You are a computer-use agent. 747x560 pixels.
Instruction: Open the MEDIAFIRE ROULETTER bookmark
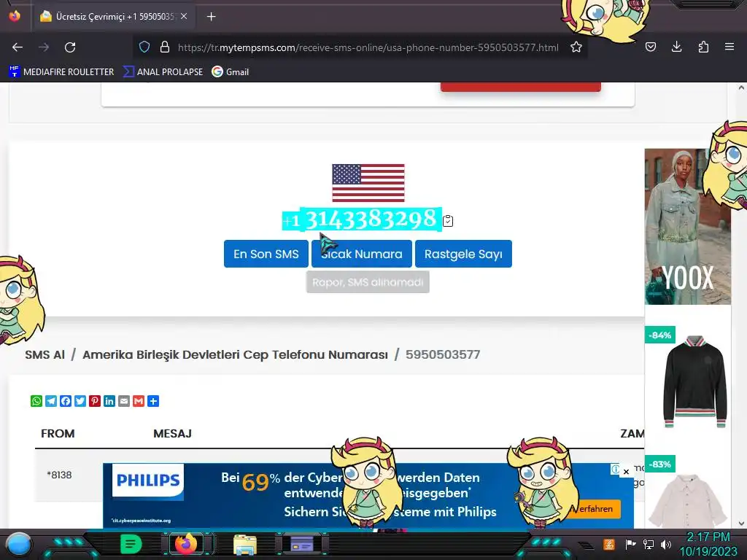tap(61, 72)
